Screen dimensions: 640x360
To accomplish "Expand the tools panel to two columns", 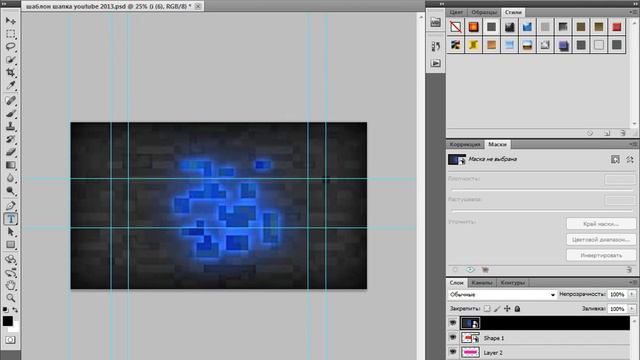I will pos(5,4).
